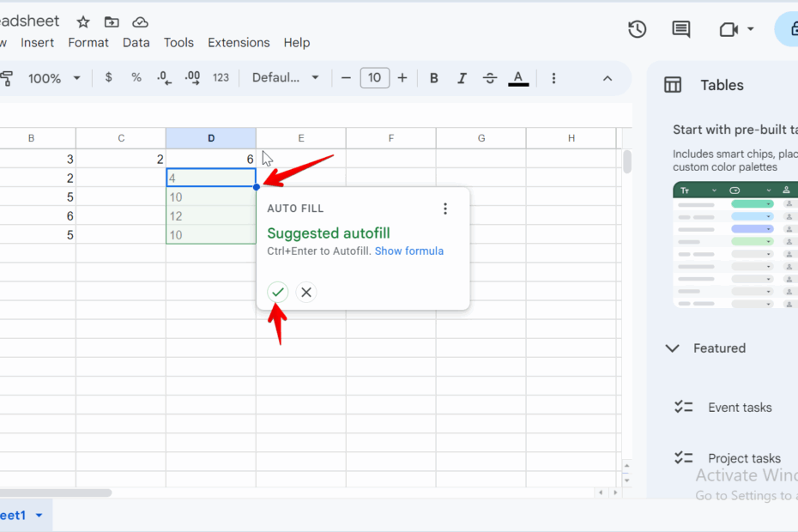Select column F header

391,138
